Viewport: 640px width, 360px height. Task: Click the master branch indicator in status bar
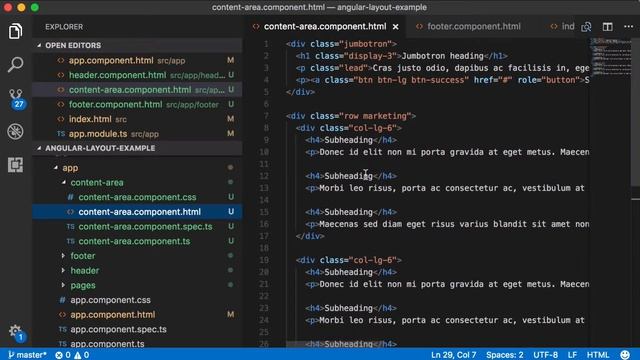(27, 355)
